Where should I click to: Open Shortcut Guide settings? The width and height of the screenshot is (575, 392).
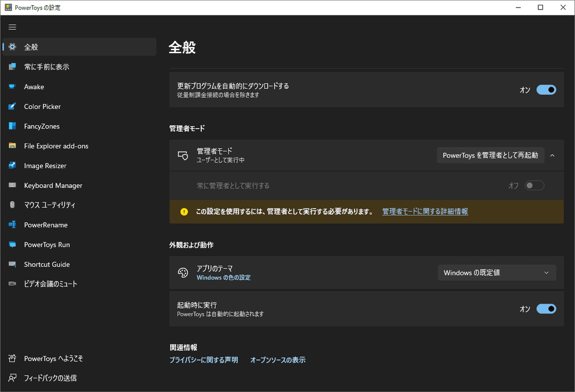tap(79, 264)
